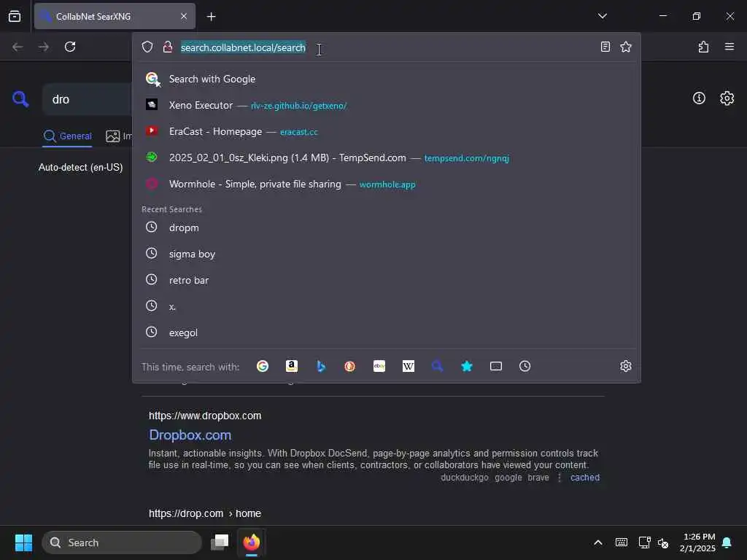Open the muted volume tray icon
Viewport: 747px width, 560px height.
click(x=663, y=542)
